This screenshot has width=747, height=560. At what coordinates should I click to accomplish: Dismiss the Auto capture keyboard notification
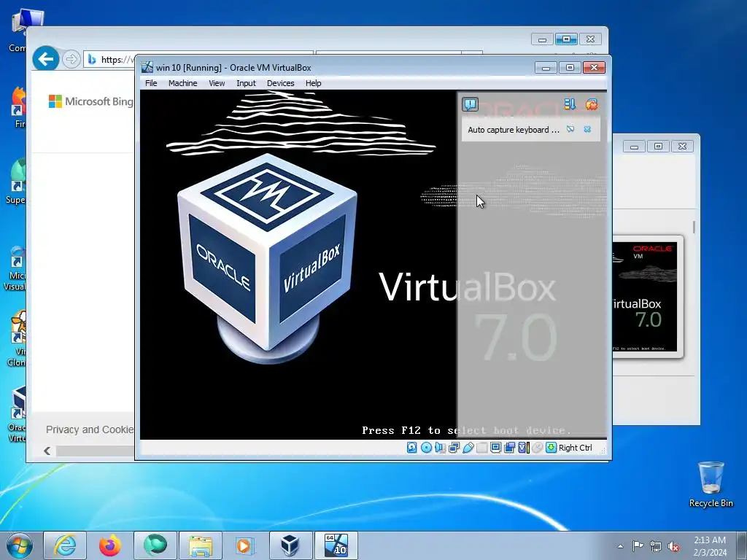[587, 129]
